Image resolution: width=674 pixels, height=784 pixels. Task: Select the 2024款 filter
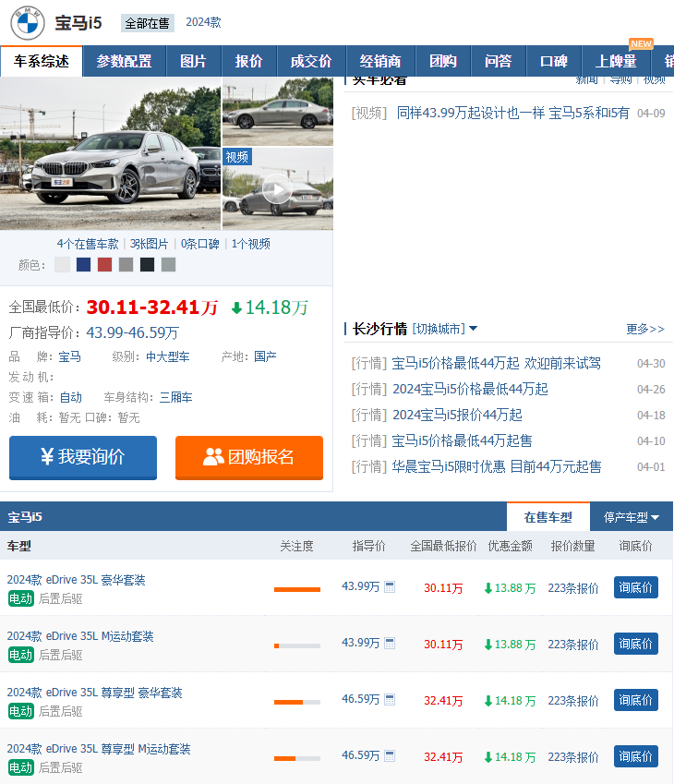coord(203,22)
